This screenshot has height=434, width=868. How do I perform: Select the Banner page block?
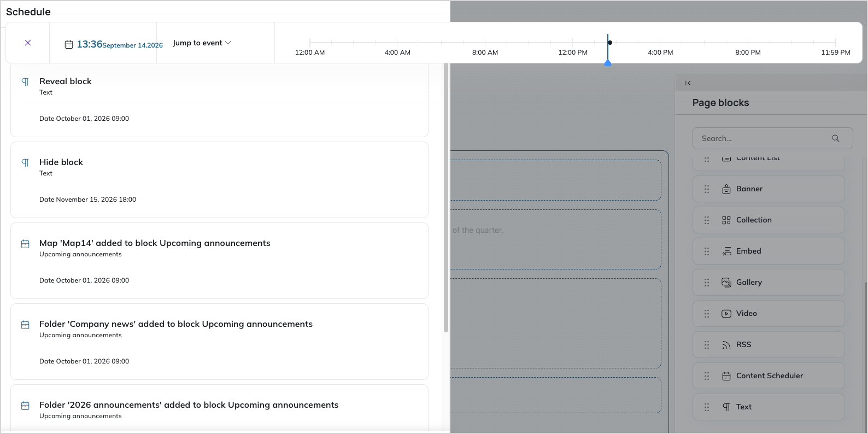click(x=769, y=189)
